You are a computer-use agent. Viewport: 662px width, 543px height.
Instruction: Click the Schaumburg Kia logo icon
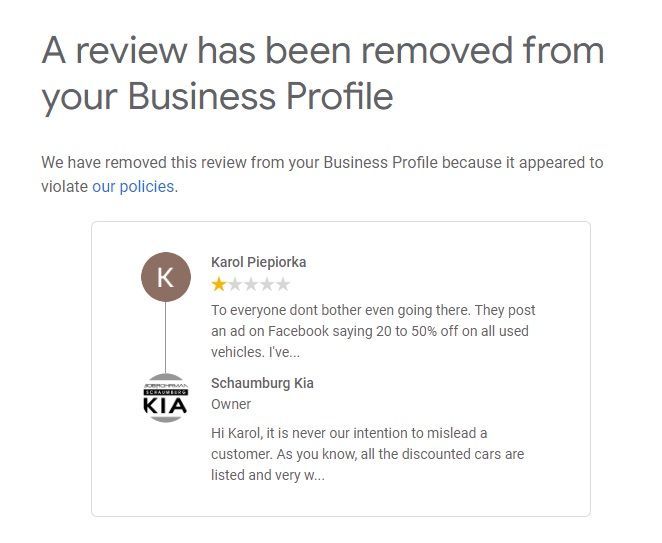[165, 397]
